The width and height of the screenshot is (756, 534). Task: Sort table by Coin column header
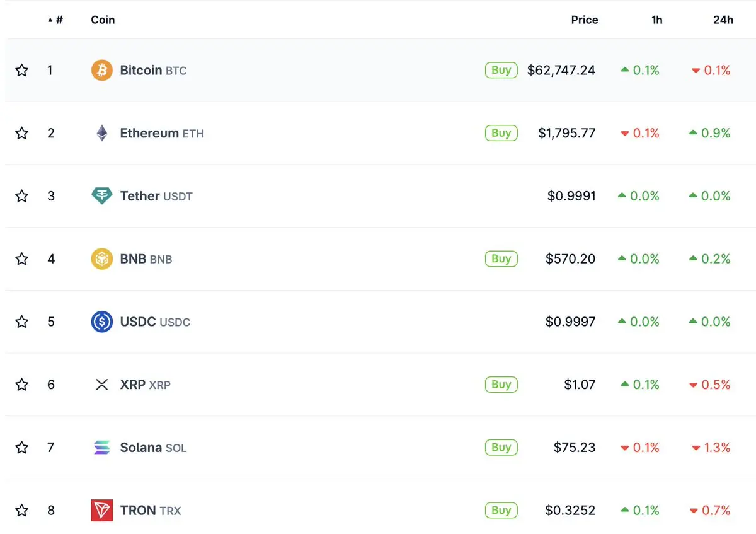(103, 20)
